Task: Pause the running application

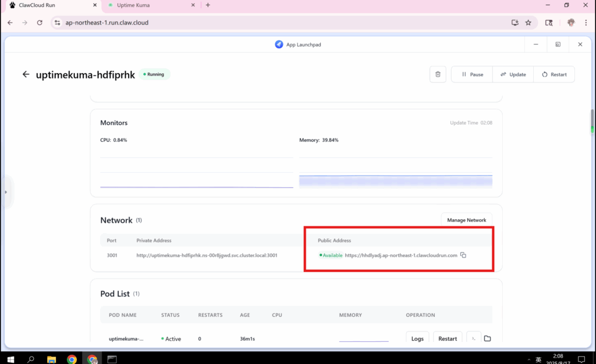Action: coord(472,74)
